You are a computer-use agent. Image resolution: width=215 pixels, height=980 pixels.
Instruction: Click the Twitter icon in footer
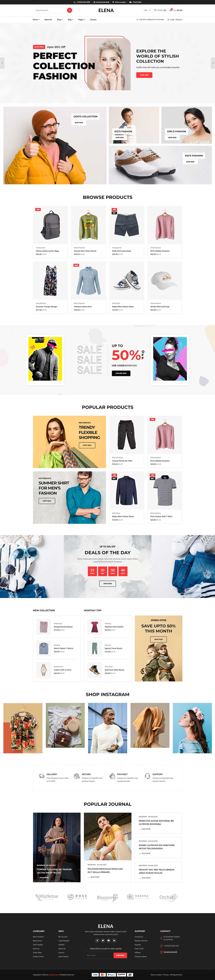tap(103, 940)
